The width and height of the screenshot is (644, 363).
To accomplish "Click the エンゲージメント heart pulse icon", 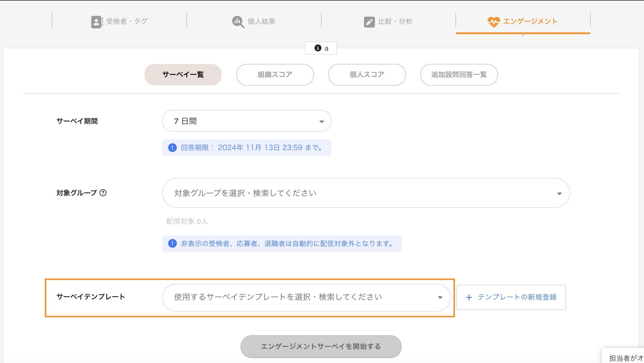I will coord(494,22).
